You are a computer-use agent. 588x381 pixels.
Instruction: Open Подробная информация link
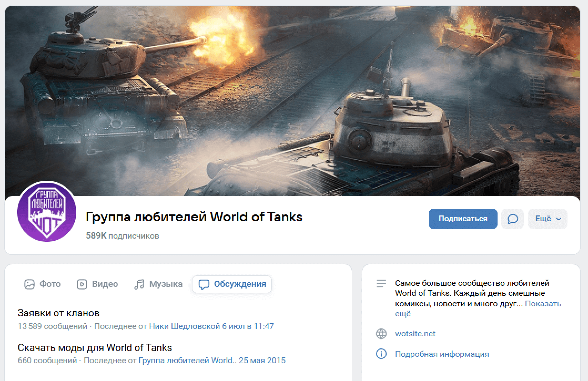(442, 354)
